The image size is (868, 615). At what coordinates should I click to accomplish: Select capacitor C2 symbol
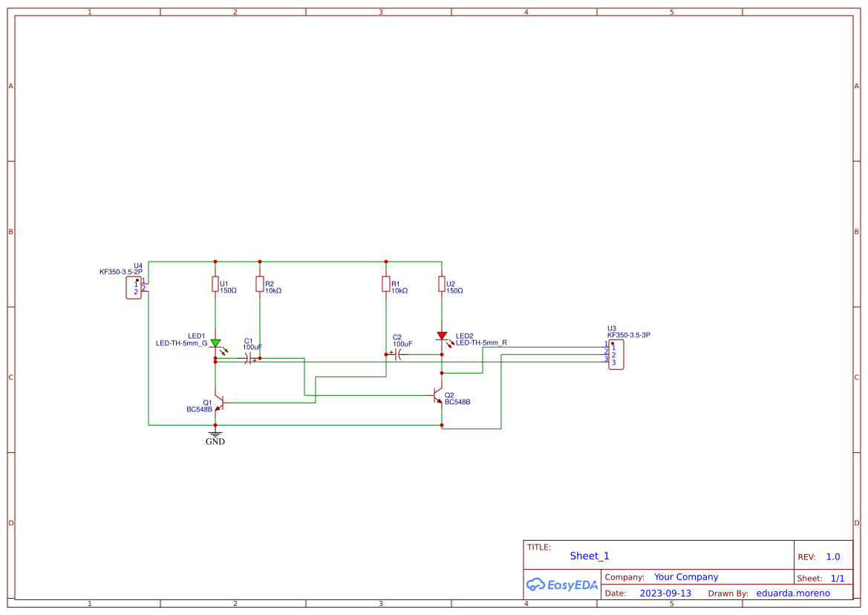pyautogui.click(x=398, y=354)
